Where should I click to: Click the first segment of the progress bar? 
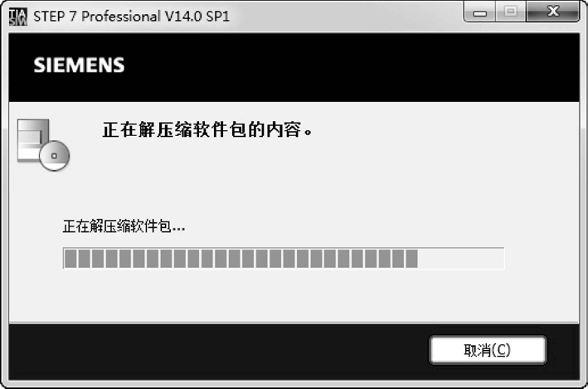point(70,259)
